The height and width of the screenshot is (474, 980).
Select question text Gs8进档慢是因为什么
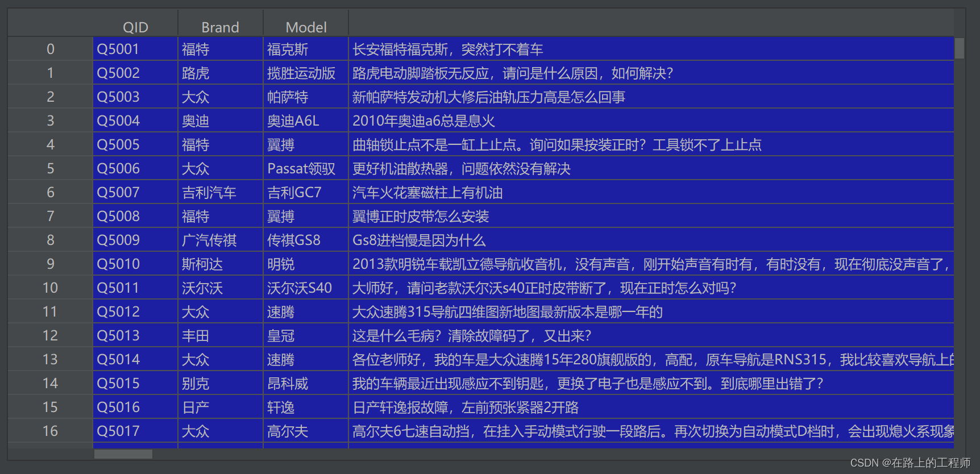point(419,240)
